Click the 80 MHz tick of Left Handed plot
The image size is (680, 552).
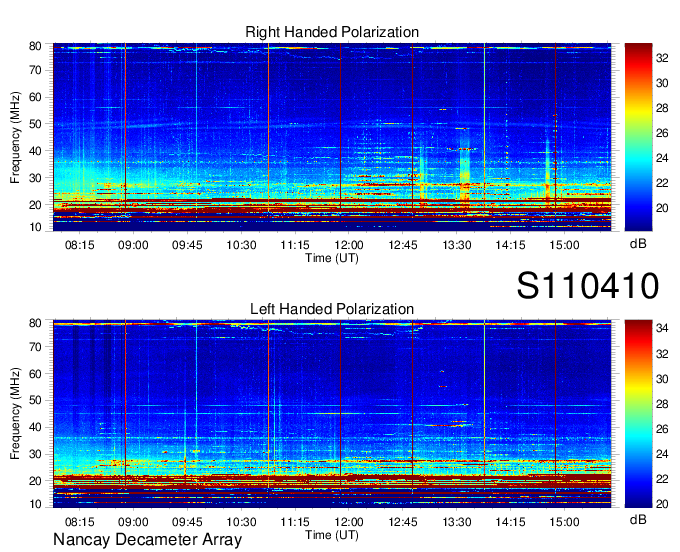pos(35,323)
